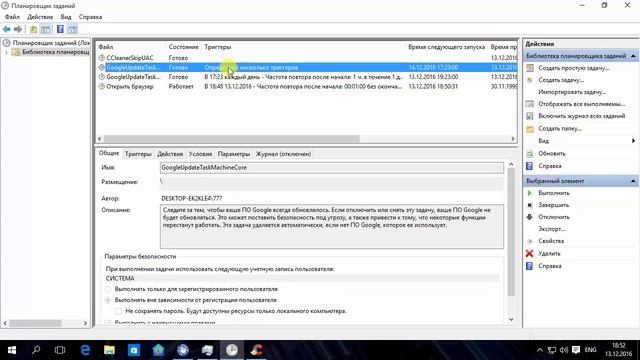This screenshot has width=640, height=360.
Task: Switch to the Действия tab
Action: 170,154
